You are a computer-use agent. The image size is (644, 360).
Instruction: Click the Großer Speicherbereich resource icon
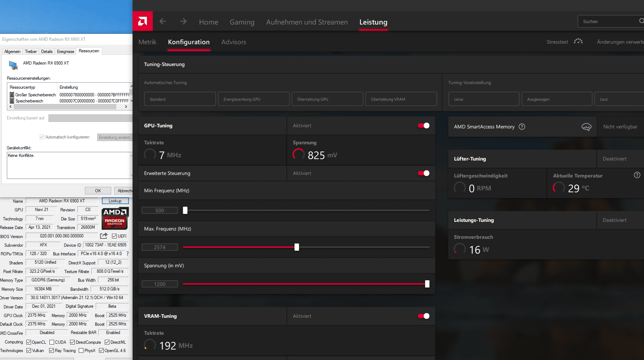(12, 95)
